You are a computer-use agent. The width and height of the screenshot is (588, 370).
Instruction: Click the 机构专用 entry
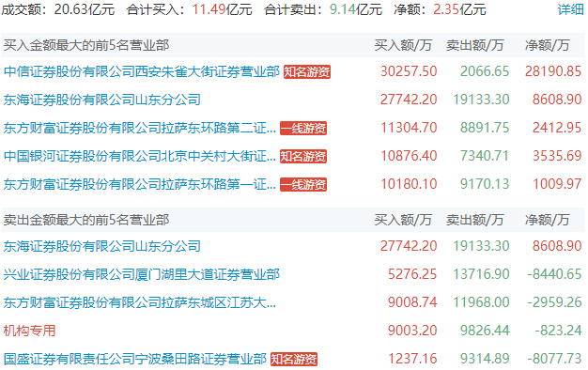[30, 331]
